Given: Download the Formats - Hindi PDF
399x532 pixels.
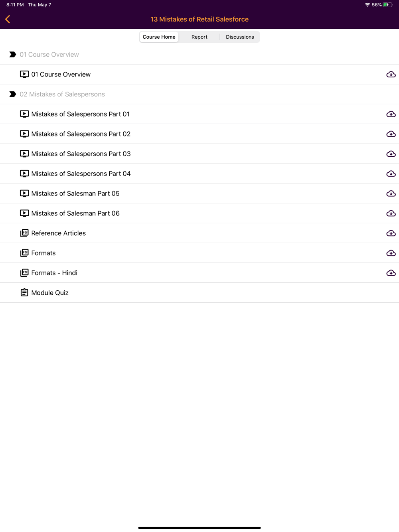Looking at the screenshot, I should click(391, 273).
